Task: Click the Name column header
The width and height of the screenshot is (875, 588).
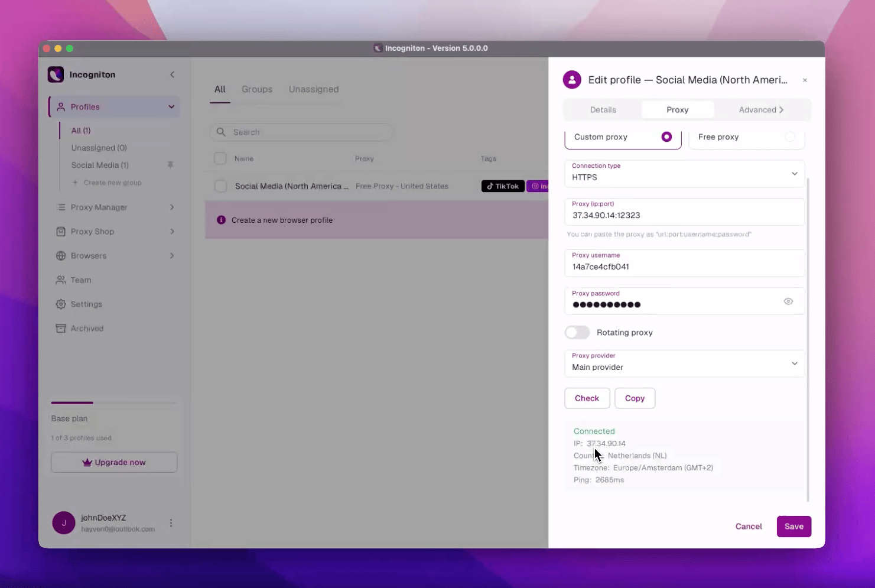Action: (244, 158)
